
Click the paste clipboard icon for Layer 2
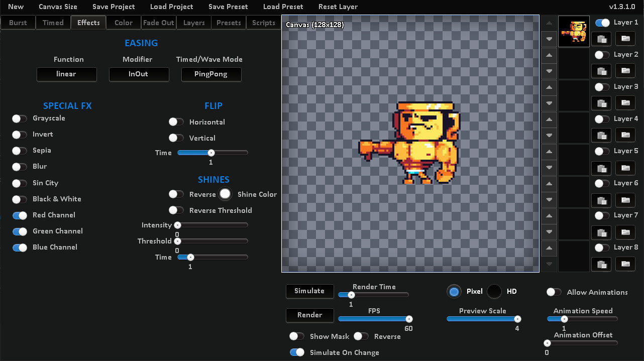click(601, 71)
